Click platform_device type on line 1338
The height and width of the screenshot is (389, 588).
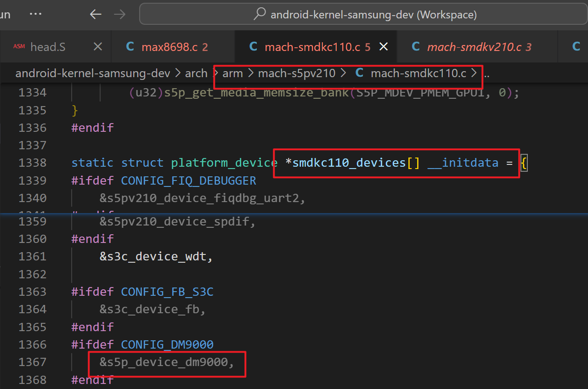pos(224,163)
